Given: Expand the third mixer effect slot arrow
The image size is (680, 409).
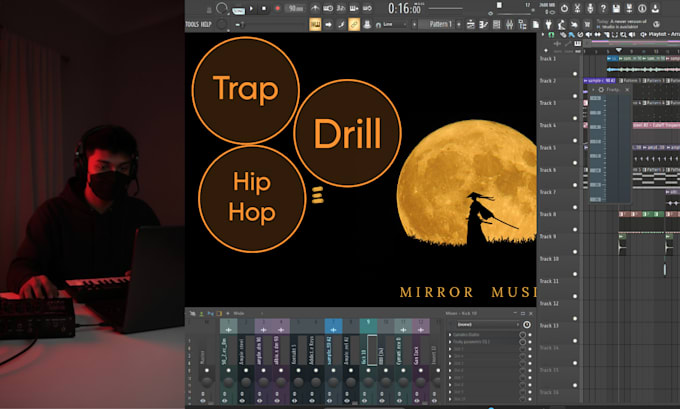Looking at the screenshot, I should [x=450, y=349].
